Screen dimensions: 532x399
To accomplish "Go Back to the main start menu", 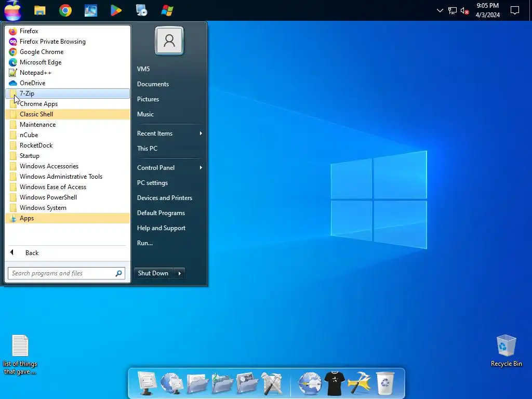I will pos(68,253).
